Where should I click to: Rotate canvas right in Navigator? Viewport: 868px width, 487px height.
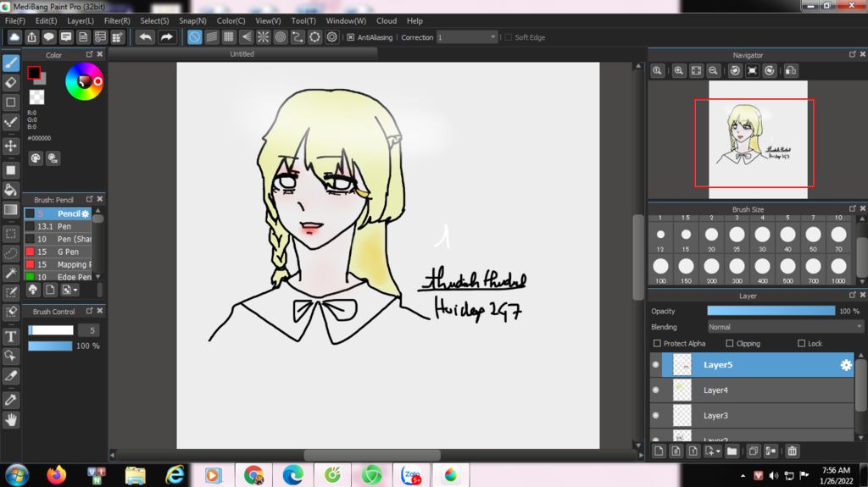coord(770,71)
